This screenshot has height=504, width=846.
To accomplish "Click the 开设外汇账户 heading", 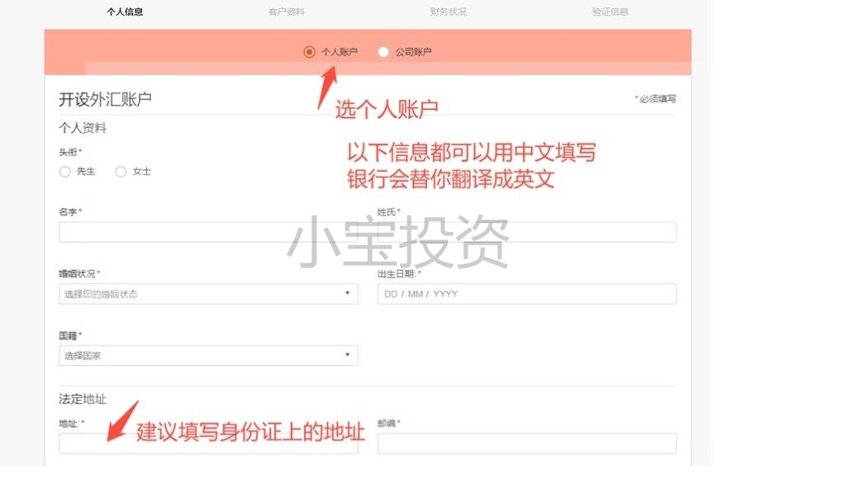I will 105,99.
